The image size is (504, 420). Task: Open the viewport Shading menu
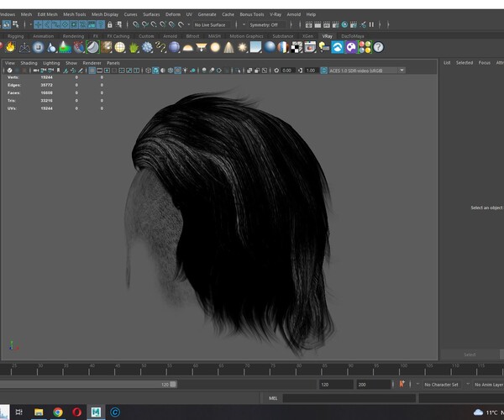pos(29,63)
